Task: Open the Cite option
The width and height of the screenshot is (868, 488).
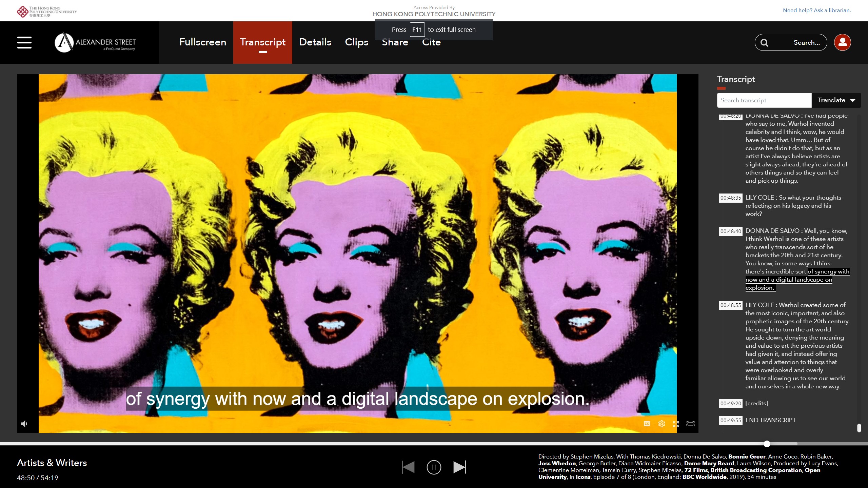Action: point(431,42)
